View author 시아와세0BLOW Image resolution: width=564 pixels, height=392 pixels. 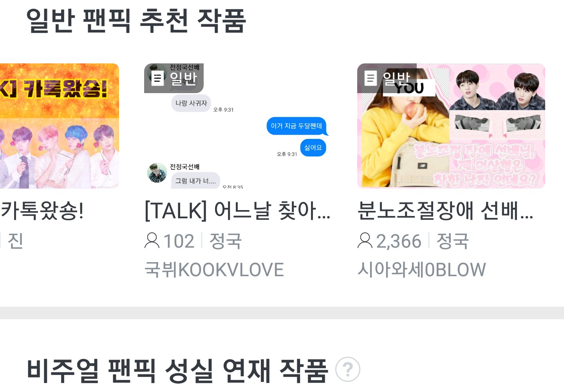coord(421,270)
